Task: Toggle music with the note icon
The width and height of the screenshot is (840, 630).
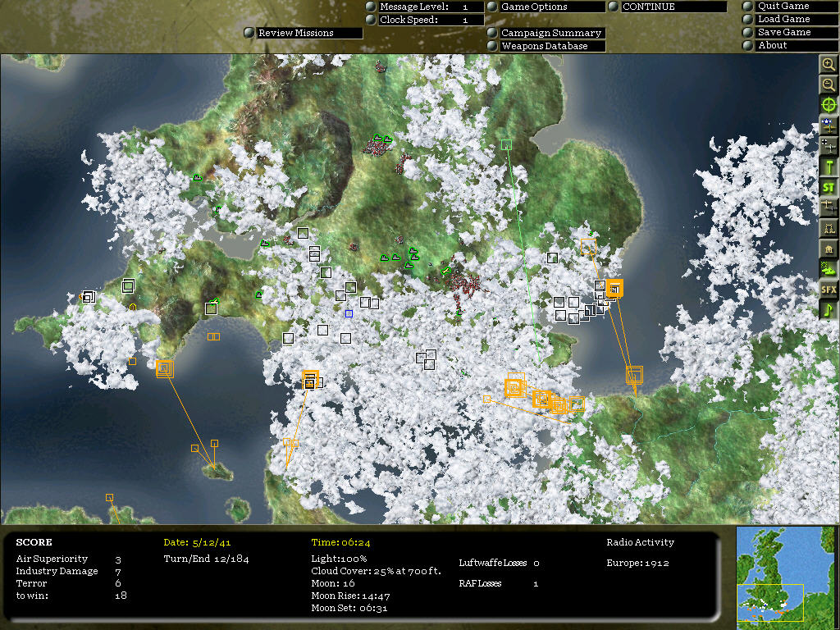Action: tap(829, 309)
